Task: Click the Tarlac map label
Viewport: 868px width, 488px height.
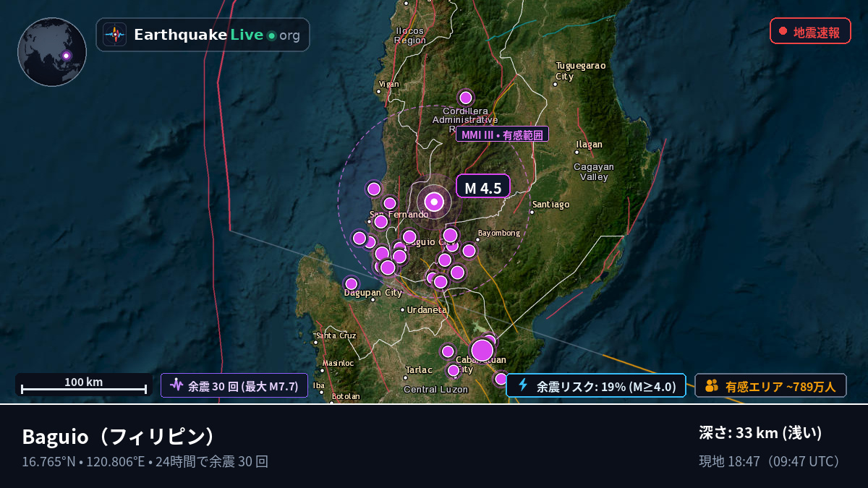Action: 419,370
